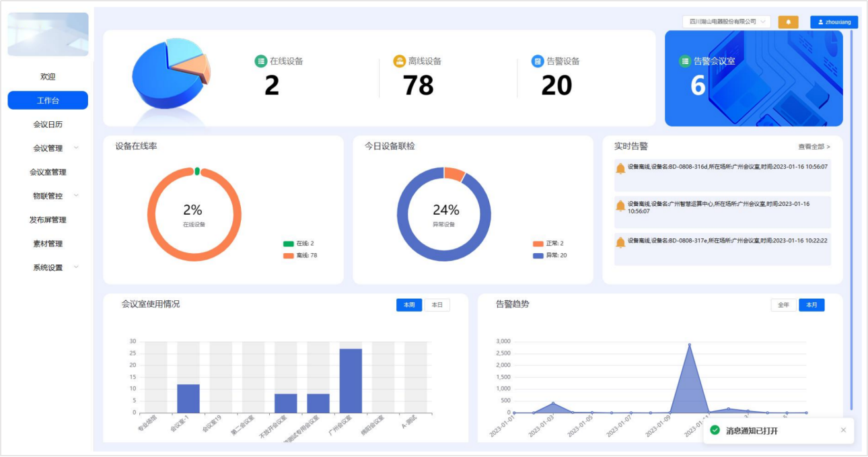Click the 不放开会议室 bar in usage chart
868x457 pixels.
[286, 403]
